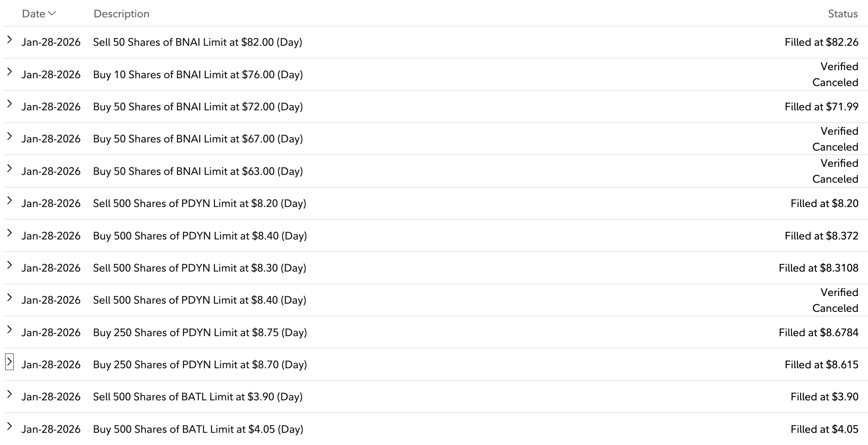The height and width of the screenshot is (445, 868).
Task: Click the Verified Canceled status for $76.00 order
Action: coord(835,75)
